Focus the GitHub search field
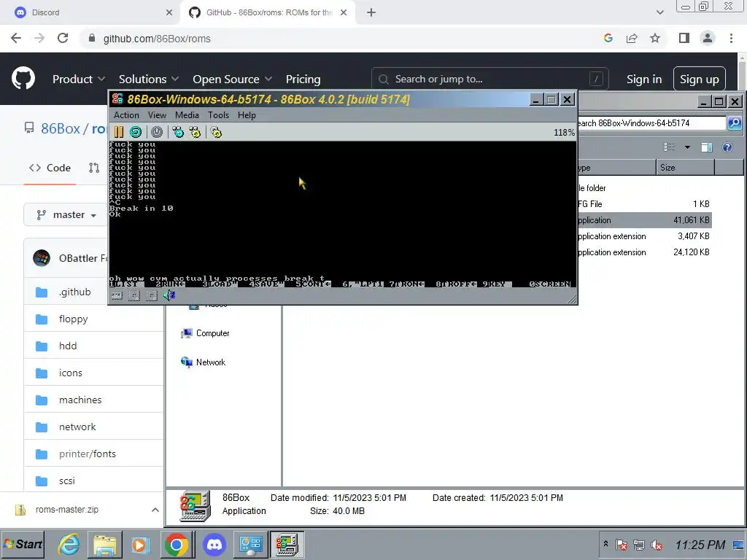 click(x=489, y=79)
